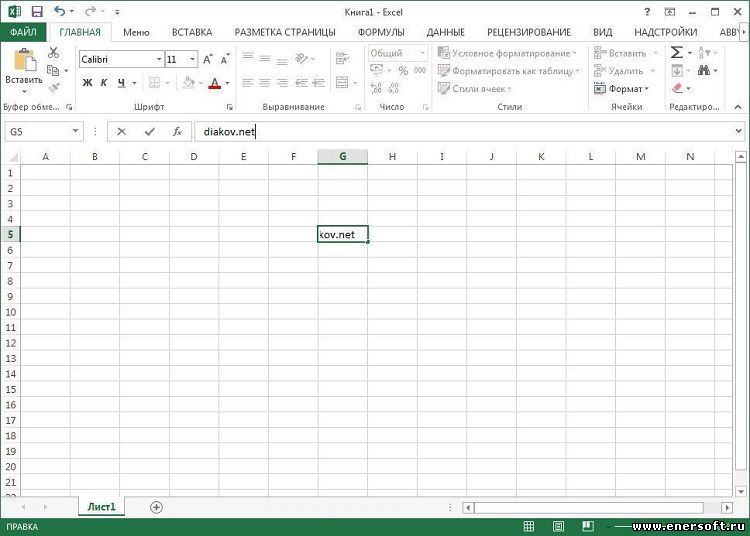Switch to Normal view in status bar

tap(529, 526)
